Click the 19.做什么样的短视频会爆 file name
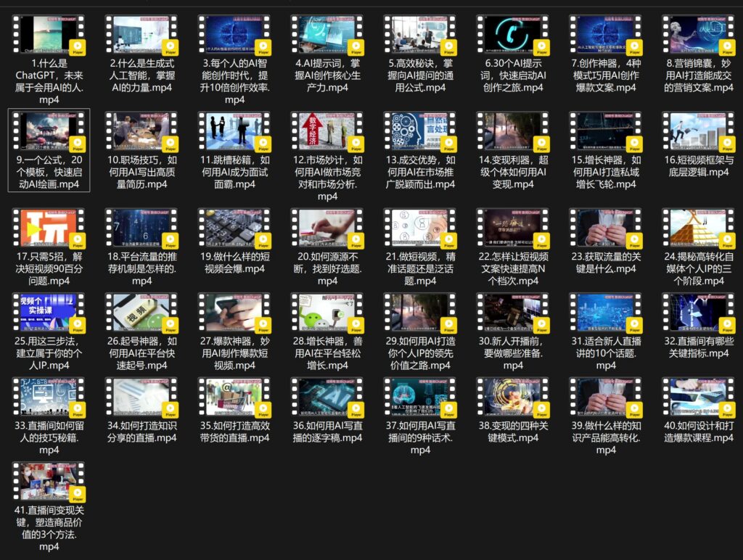The width and height of the screenshot is (743, 560). [x=234, y=263]
